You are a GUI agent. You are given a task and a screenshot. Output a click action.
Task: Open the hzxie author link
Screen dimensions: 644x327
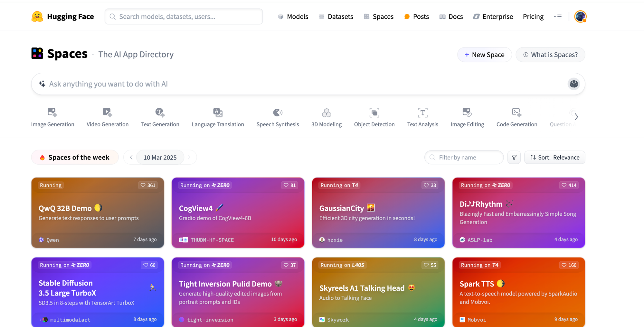pyautogui.click(x=331, y=240)
